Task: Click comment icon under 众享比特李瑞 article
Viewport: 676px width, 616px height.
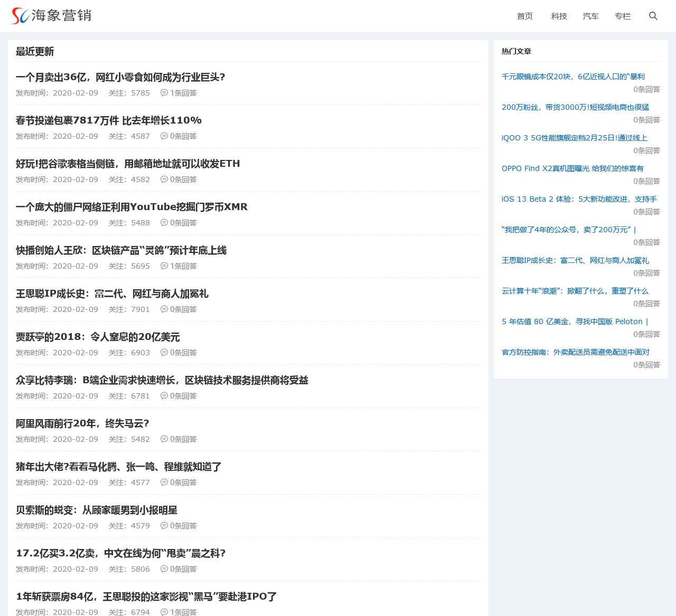Action: [164, 396]
